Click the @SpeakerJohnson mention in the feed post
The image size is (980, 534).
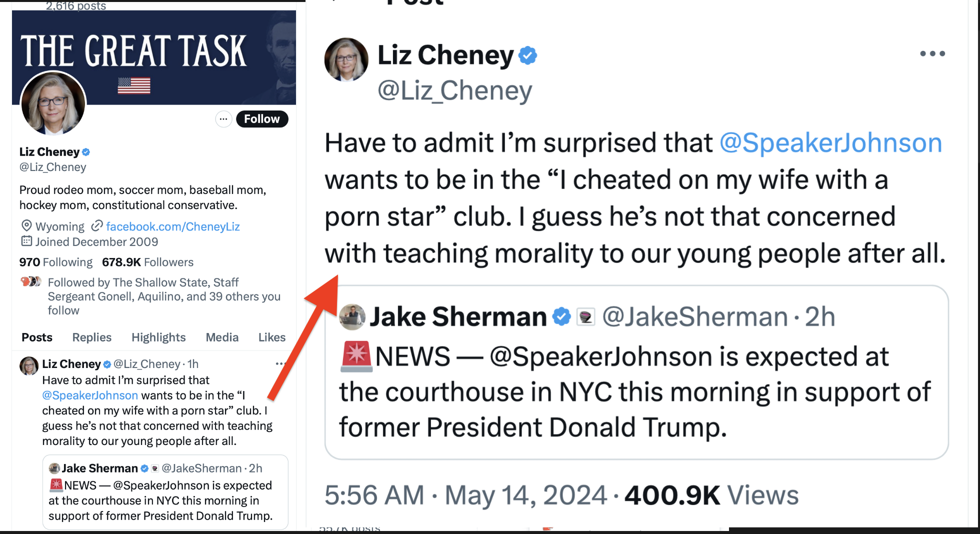(x=90, y=395)
